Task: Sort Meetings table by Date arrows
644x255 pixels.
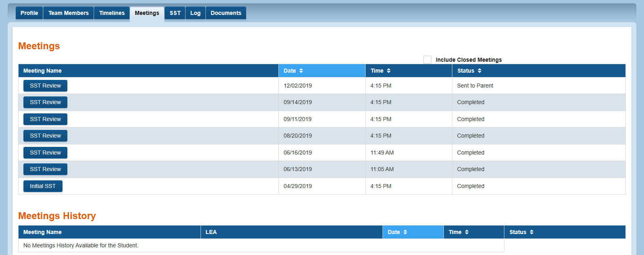Action: click(x=301, y=71)
